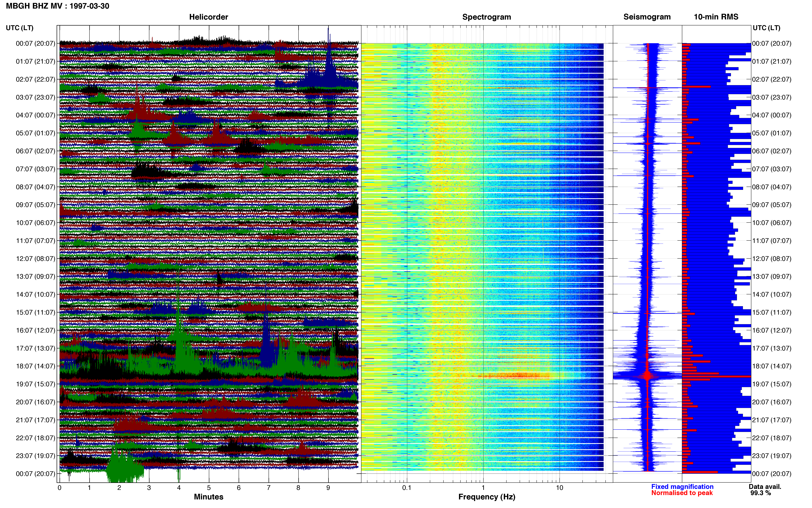
Task: Select the 'Seismogram' panel heading
Action: tap(647, 17)
